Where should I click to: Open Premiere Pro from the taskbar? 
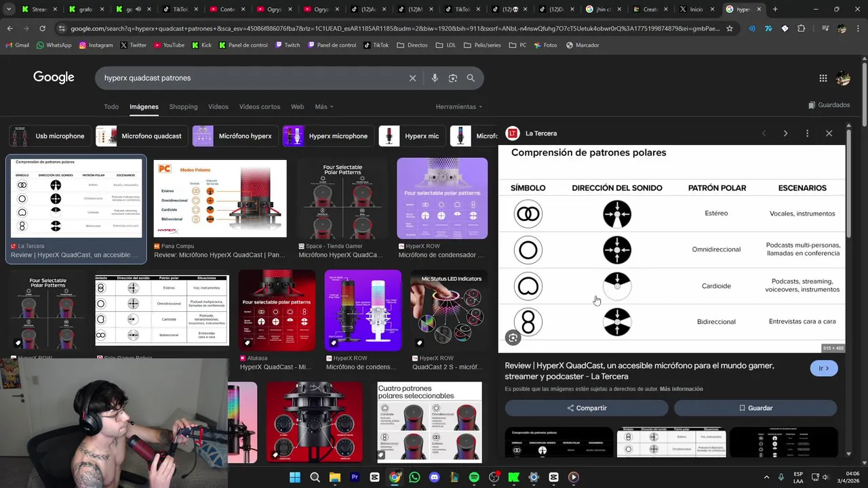pyautogui.click(x=355, y=477)
